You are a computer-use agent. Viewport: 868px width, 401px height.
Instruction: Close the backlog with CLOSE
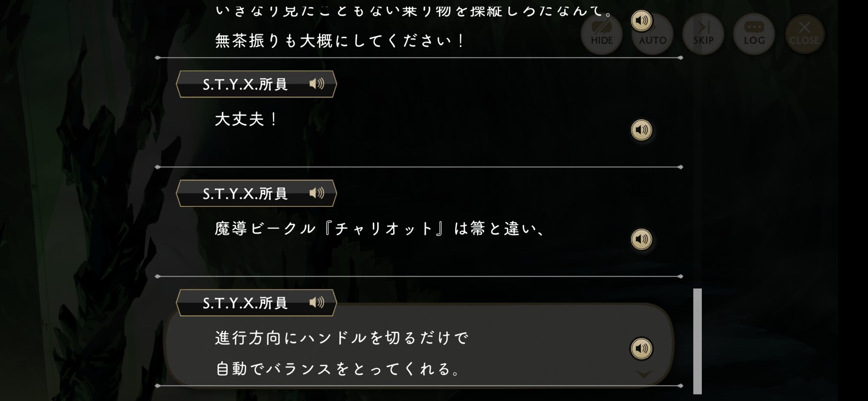pyautogui.click(x=804, y=34)
